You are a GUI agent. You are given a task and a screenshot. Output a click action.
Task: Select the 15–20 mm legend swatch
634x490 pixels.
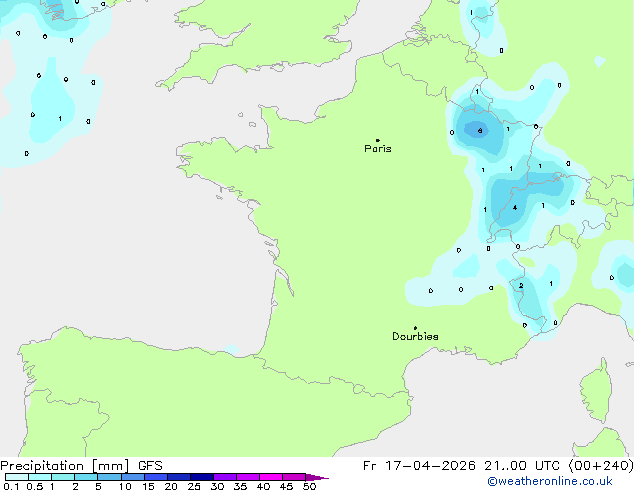click(156, 477)
